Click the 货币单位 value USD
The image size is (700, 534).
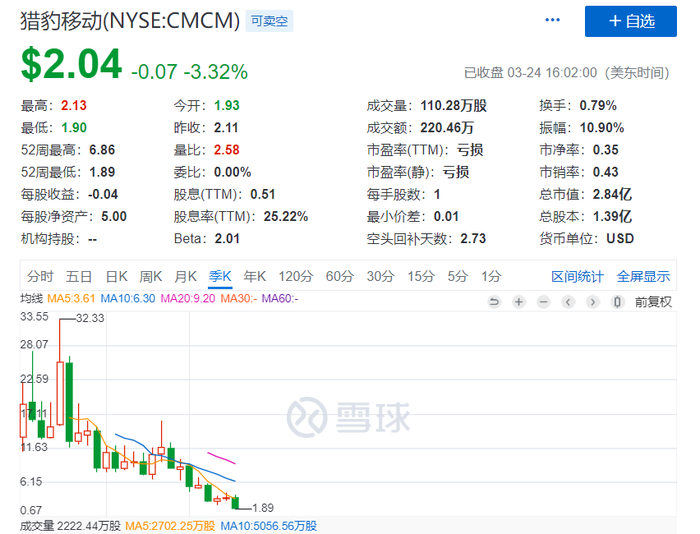(620, 238)
